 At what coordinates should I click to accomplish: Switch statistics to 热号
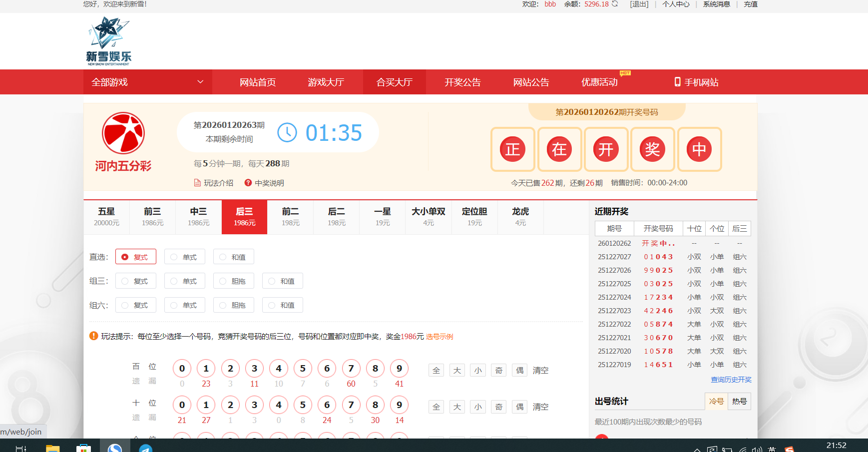[739, 401]
